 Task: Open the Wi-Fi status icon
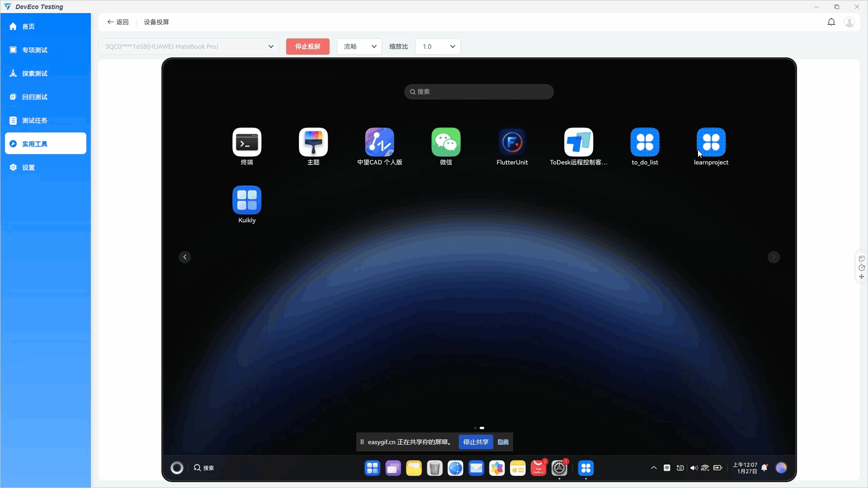pos(705,468)
